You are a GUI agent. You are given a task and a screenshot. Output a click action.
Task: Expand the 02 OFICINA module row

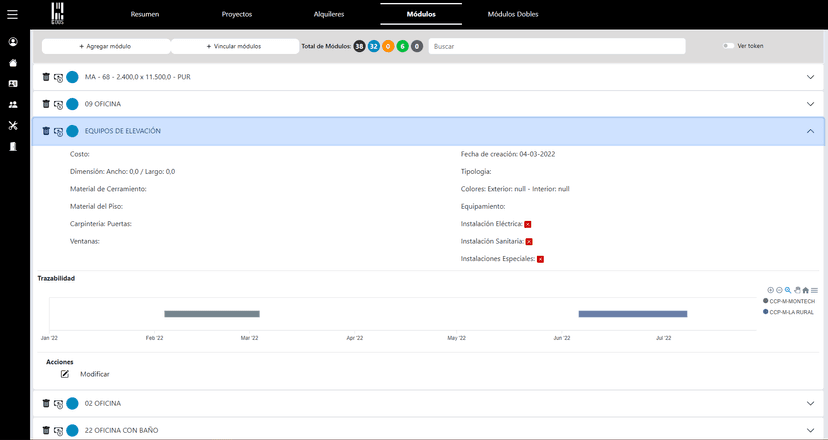810,403
